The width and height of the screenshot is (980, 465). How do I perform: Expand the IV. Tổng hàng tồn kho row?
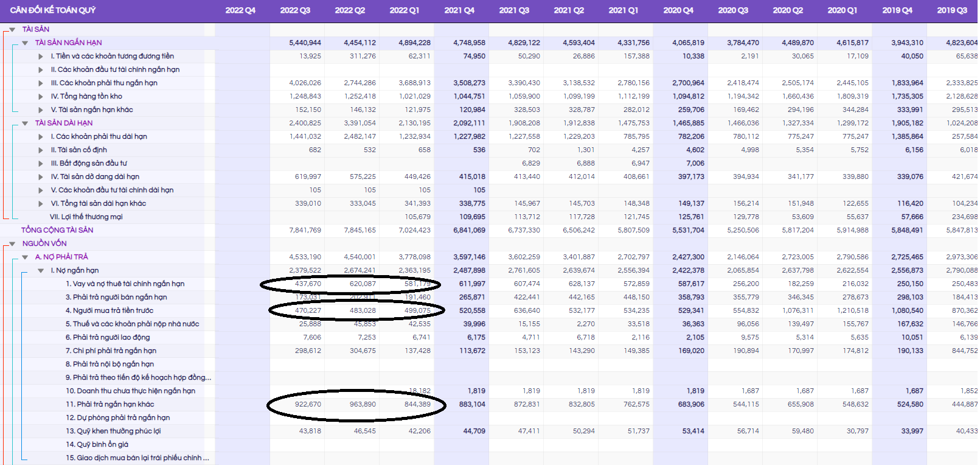point(41,97)
